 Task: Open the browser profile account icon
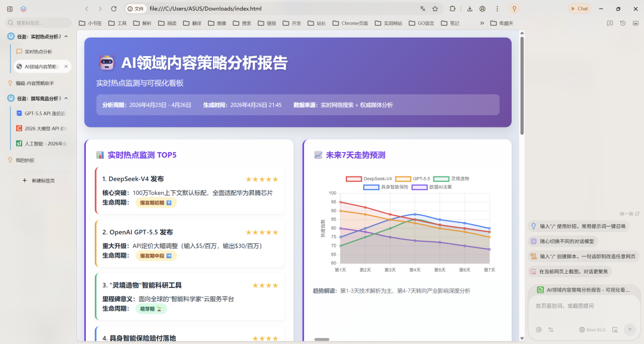(x=483, y=9)
